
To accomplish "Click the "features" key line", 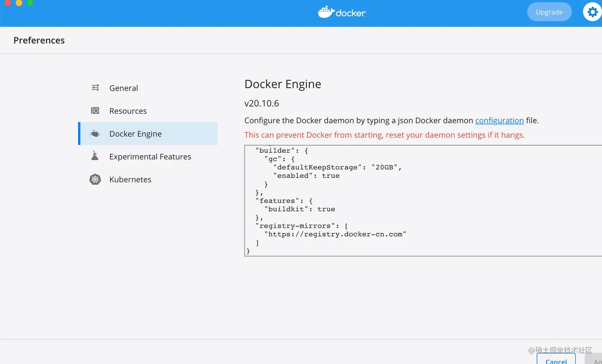I will pos(284,201).
